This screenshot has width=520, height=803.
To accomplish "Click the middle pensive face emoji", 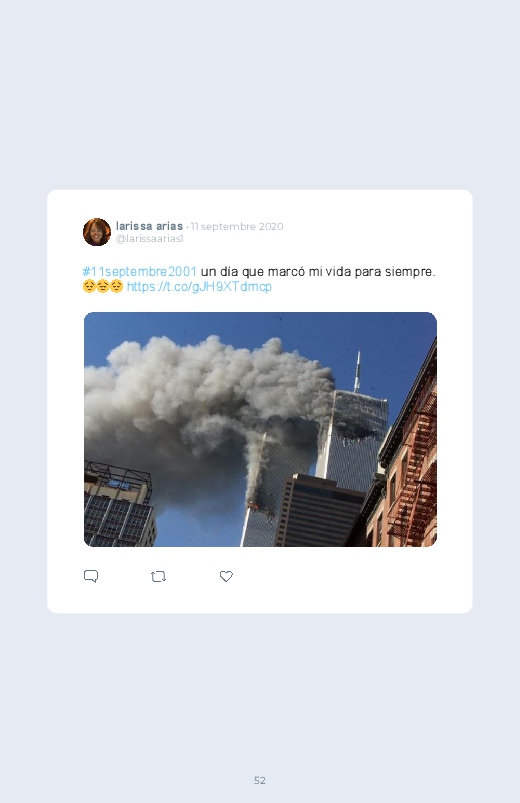I will pos(102,286).
